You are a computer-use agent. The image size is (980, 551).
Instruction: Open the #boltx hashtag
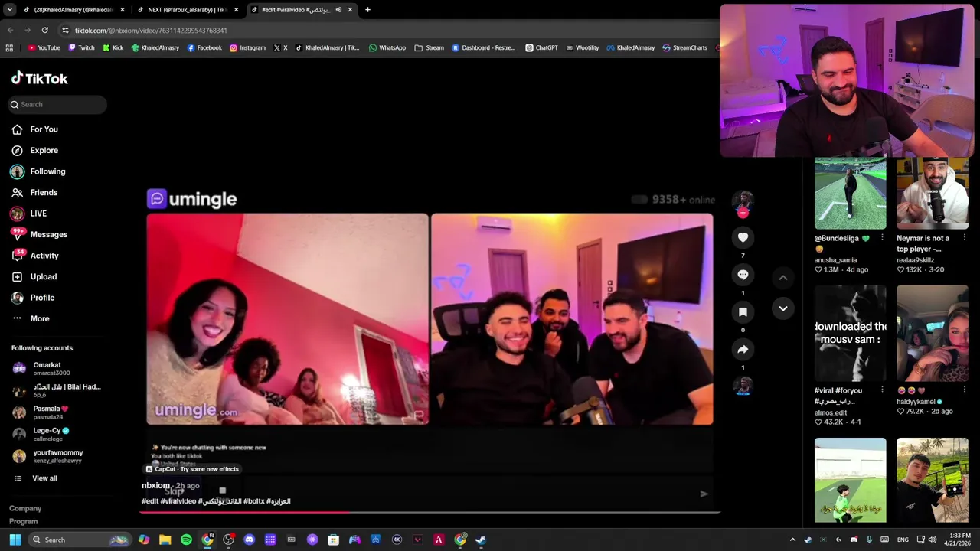[254, 501]
